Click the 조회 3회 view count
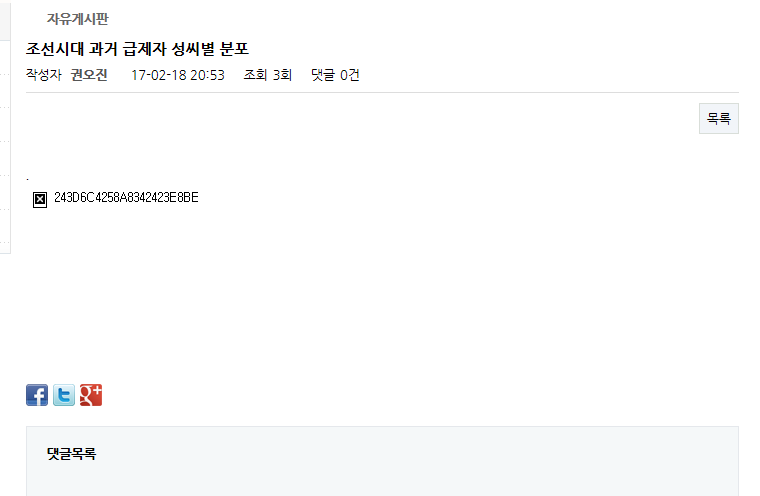 coord(268,75)
